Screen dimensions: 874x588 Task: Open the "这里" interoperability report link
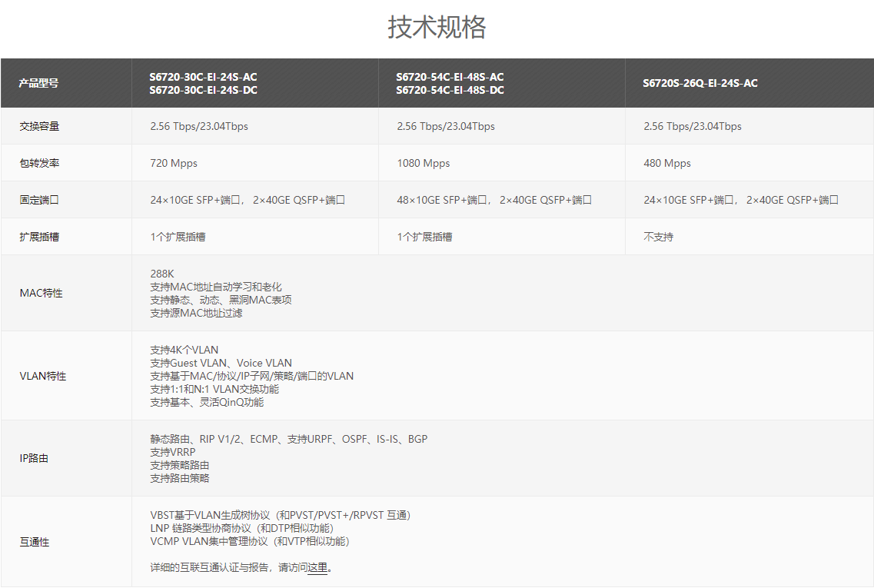click(x=317, y=567)
